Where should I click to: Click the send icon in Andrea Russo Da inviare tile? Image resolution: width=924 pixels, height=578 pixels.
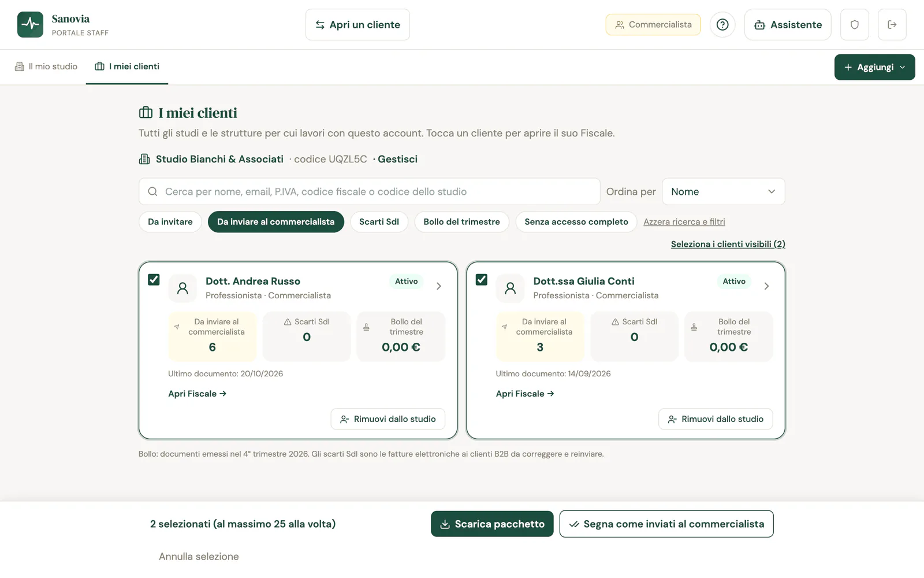(177, 327)
